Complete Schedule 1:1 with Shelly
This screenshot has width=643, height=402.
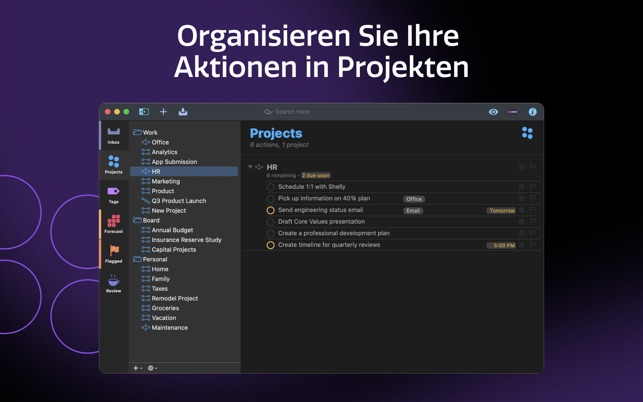click(x=270, y=187)
